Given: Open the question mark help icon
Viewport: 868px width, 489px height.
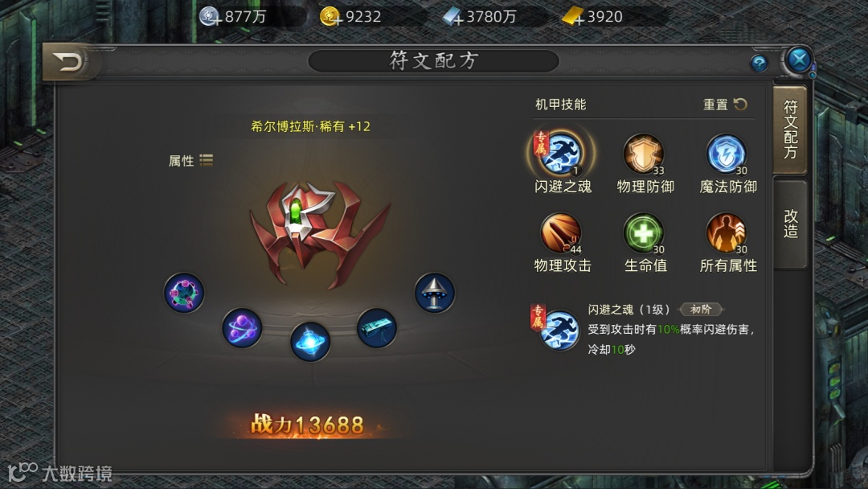Looking at the screenshot, I should click(759, 63).
